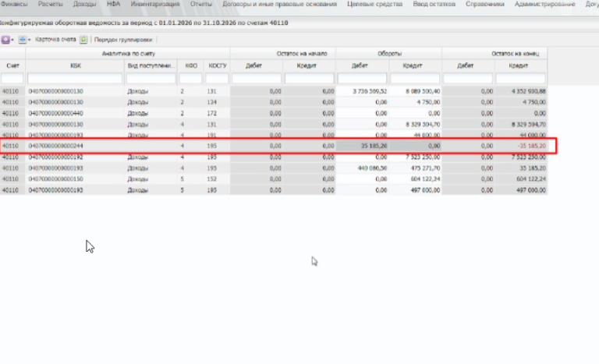Open the Отчеты menu

point(201,4)
